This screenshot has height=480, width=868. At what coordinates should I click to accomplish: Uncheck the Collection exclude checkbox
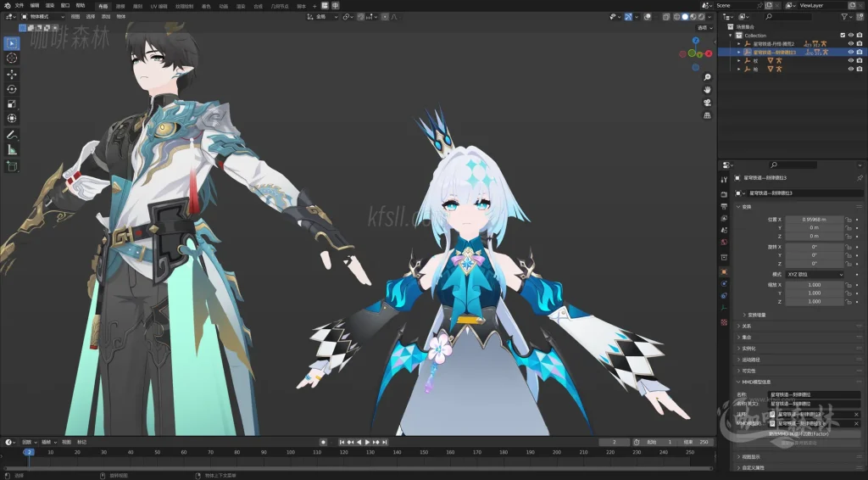coord(843,36)
